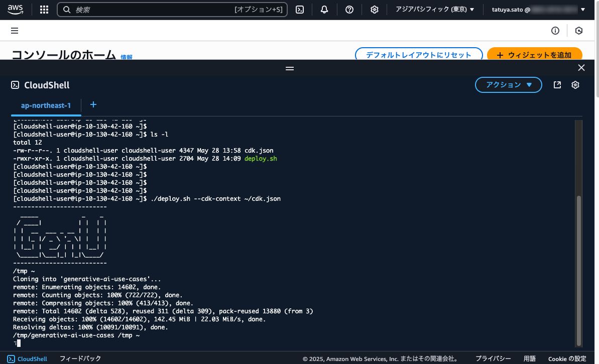Click the terminal's vertical scrollbar thumb
The image size is (599, 364).
(579, 271)
